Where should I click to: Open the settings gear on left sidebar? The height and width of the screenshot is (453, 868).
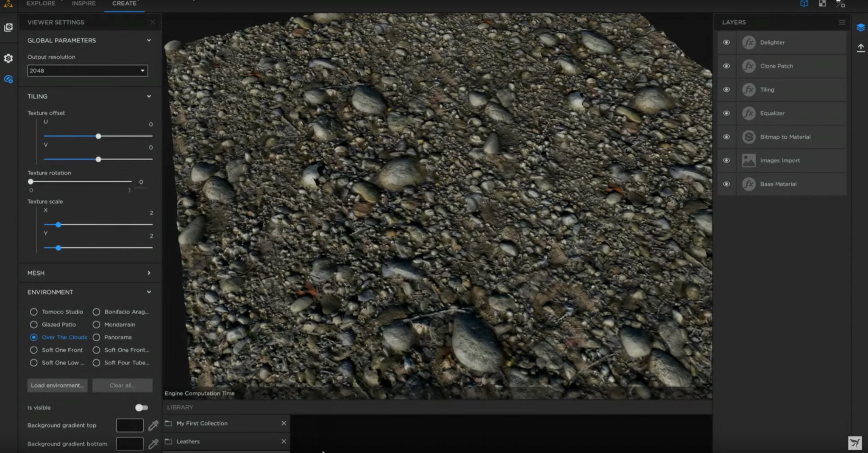8,58
